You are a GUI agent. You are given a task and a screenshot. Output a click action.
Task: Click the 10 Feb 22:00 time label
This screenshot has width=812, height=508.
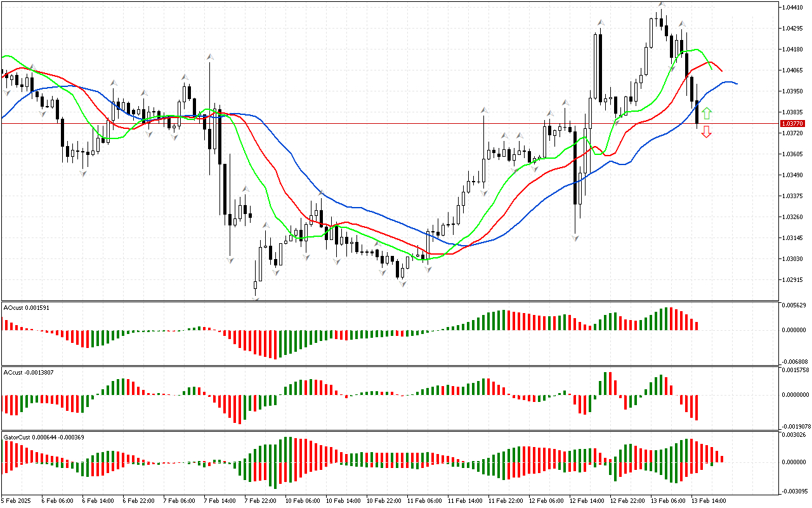[x=383, y=501]
